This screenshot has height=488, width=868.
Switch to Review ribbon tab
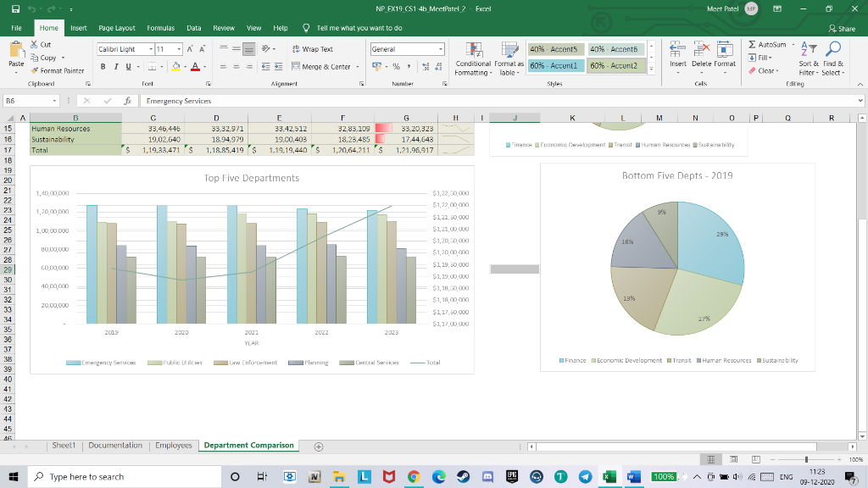(224, 28)
